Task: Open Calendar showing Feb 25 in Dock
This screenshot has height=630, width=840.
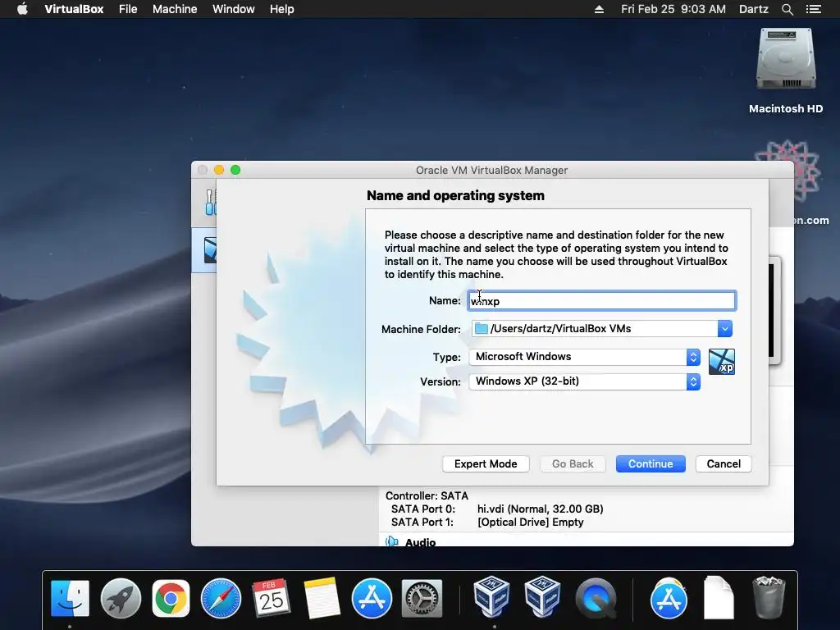Action: pos(271,598)
